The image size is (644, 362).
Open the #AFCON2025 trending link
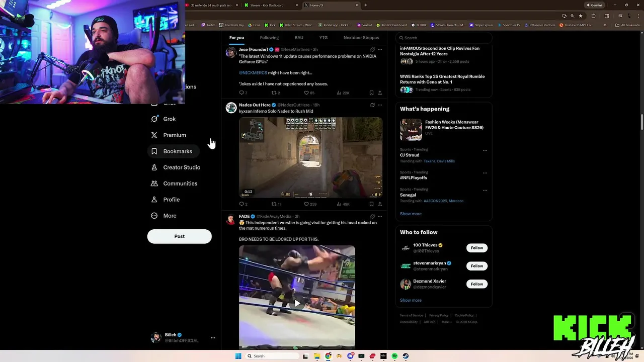click(435, 201)
